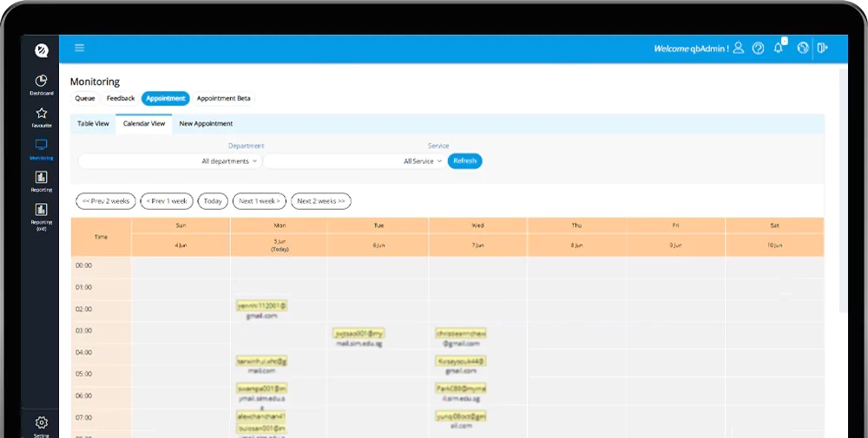Open Setting gear in sidebar
Screen dimensions: 868x438
(41, 423)
